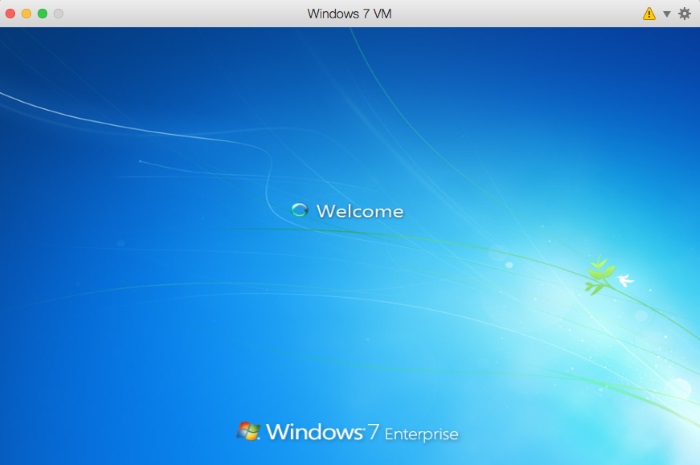Click empty title bar space left of title
The width and height of the screenshot is (700, 465).
180,13
